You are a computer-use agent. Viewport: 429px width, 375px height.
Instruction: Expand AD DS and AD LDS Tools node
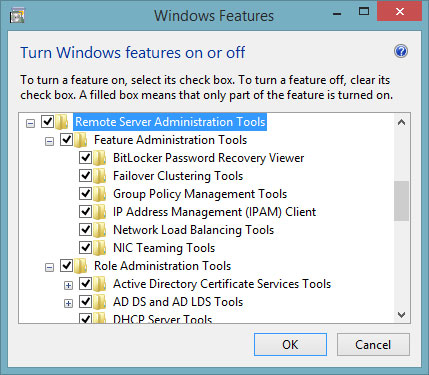(x=68, y=303)
